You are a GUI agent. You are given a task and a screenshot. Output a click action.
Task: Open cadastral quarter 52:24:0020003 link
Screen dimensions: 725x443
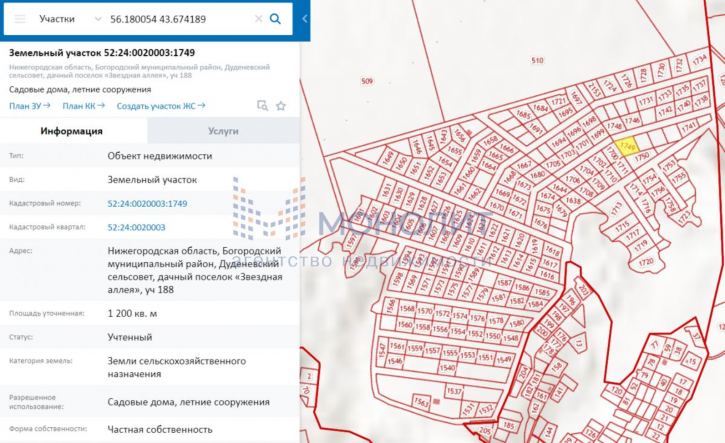(x=136, y=228)
